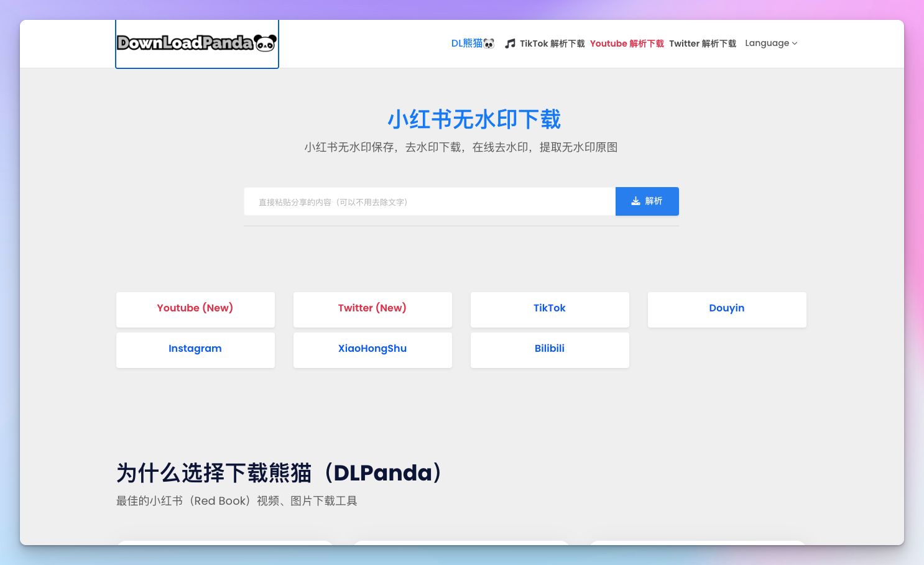Screen dimensions: 924x565
Task: Expand the chevron arrow next to Language
Action: click(x=795, y=44)
